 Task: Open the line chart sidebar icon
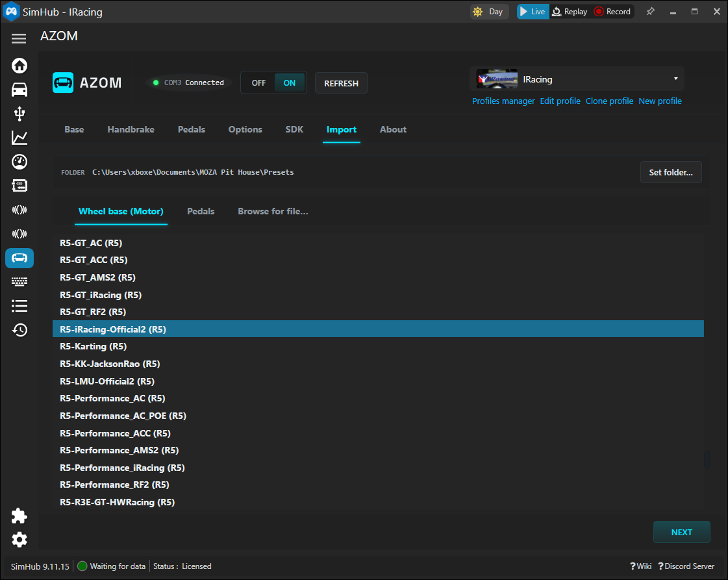(x=19, y=138)
